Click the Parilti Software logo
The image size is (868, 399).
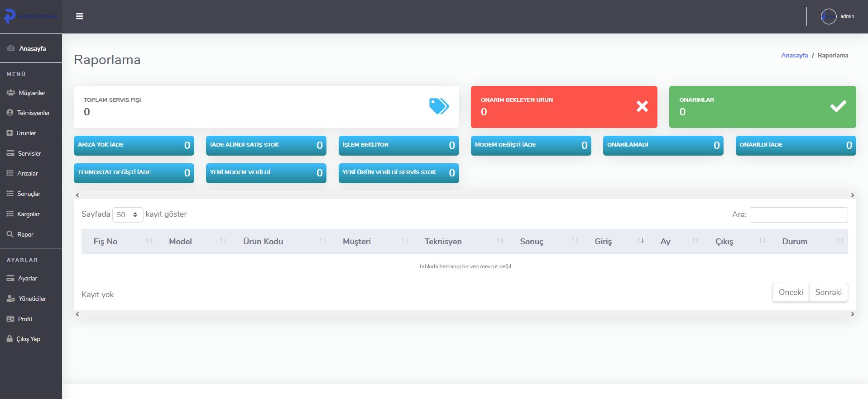tap(30, 17)
